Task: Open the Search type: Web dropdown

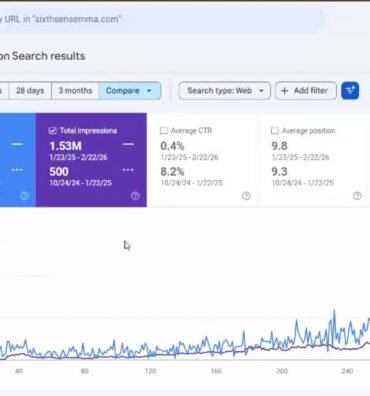Action: pos(224,91)
